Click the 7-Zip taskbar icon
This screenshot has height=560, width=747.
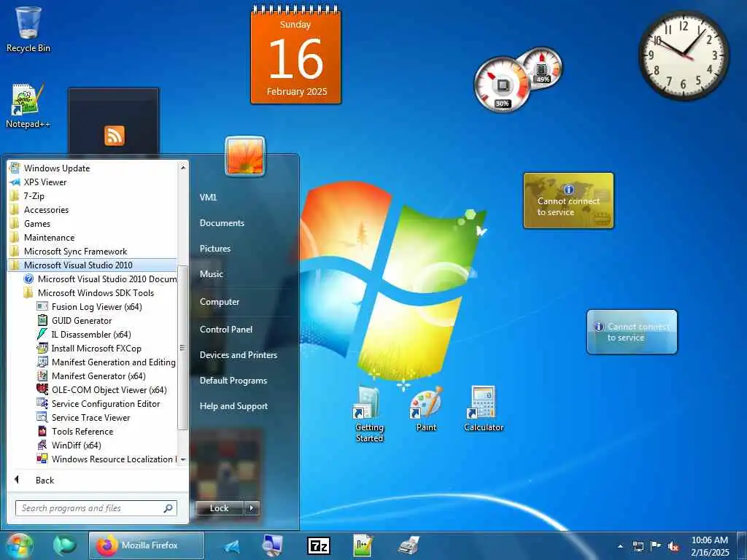coord(319,545)
